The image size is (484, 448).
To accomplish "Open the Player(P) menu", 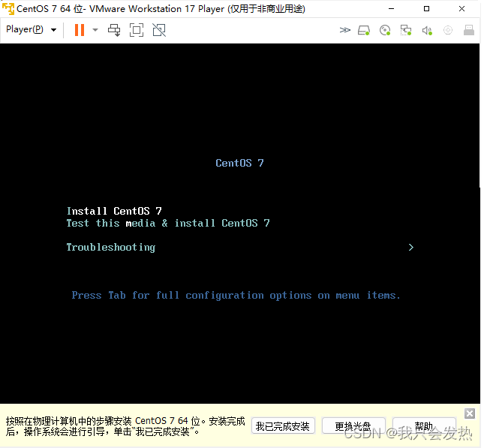I will click(31, 29).
